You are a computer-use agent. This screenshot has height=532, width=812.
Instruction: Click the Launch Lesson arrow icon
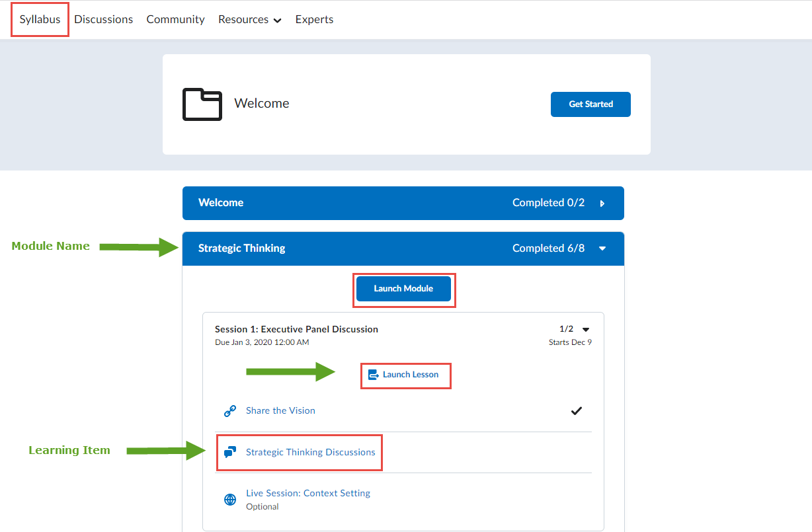tap(374, 375)
